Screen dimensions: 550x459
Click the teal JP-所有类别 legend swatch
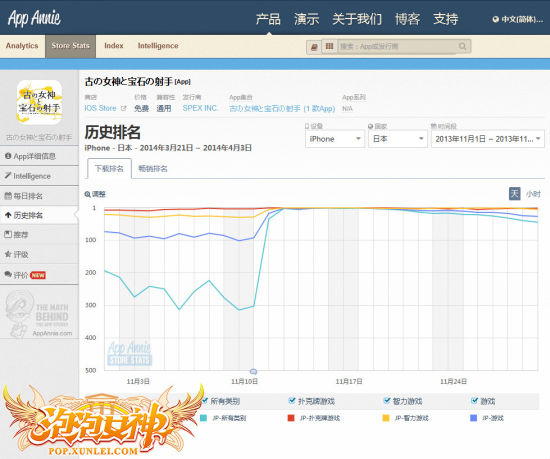pyautogui.click(x=203, y=418)
